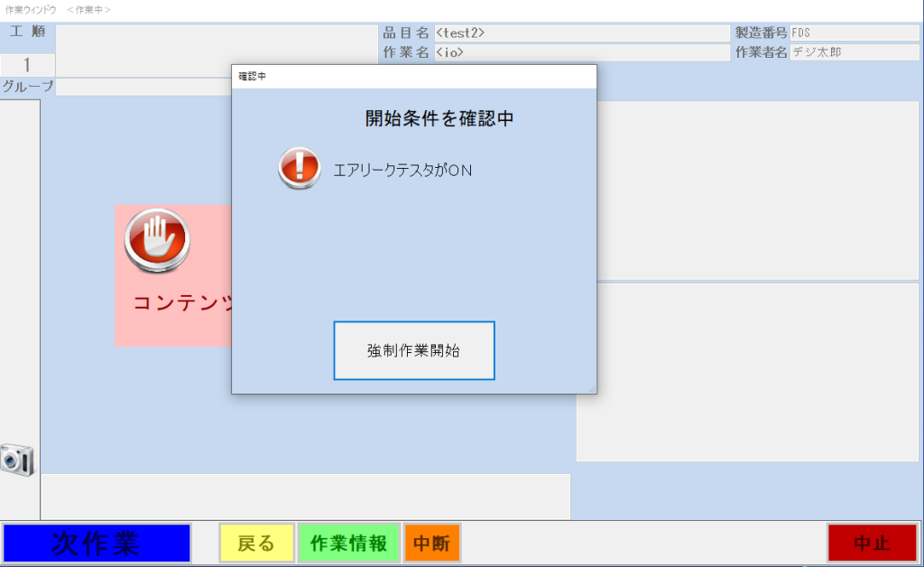Click the エアリークテスタがON message text

pos(402,171)
